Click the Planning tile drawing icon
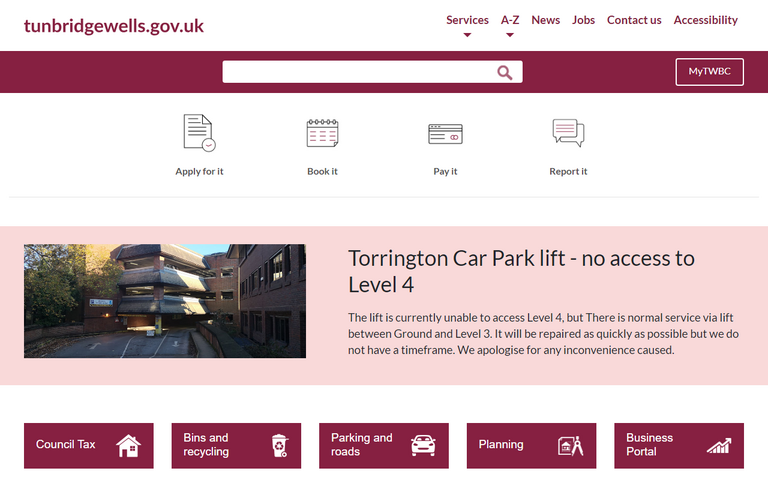The width and height of the screenshot is (768, 480). (x=571, y=446)
